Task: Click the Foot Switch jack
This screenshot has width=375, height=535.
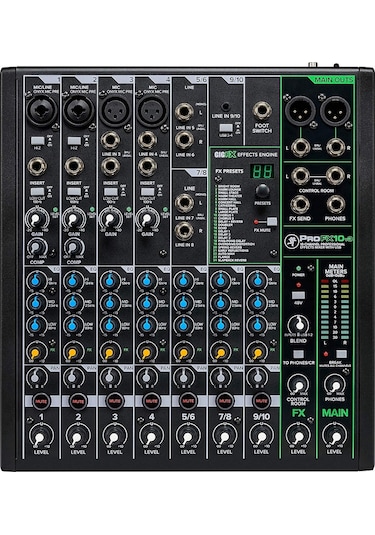Action: 262,111
